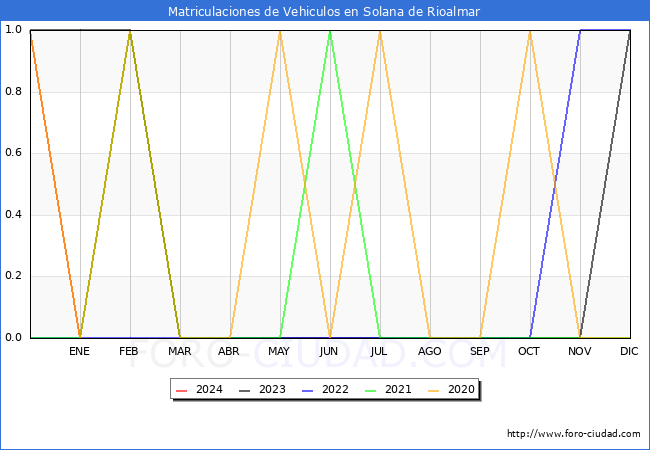The width and height of the screenshot is (650, 450).
Task: Click the DIC month axis label
Action: [629, 351]
